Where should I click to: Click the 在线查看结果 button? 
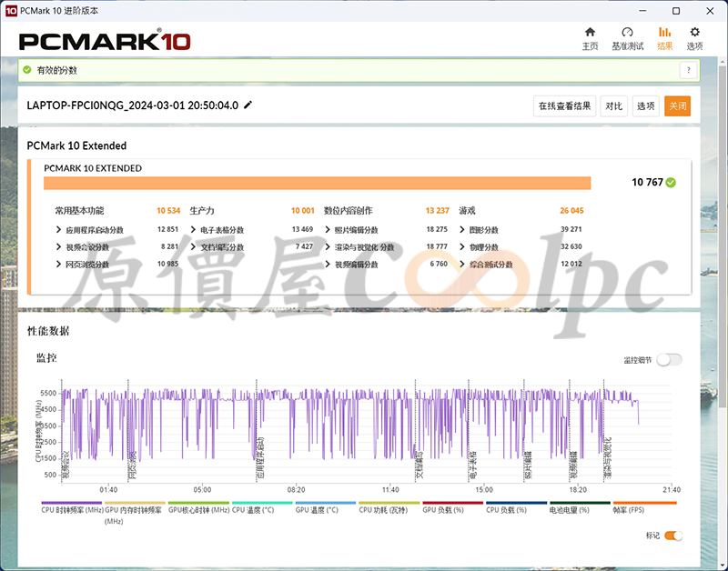point(564,106)
